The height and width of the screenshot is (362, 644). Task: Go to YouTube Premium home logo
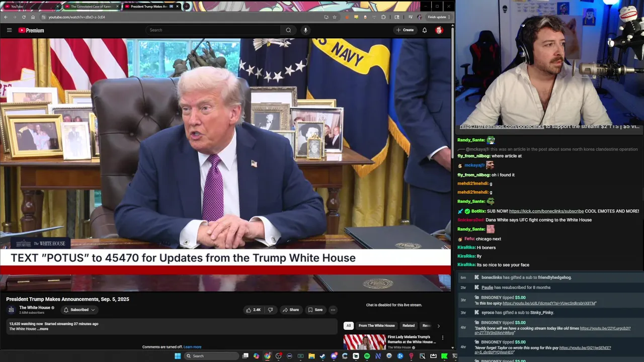point(31,30)
